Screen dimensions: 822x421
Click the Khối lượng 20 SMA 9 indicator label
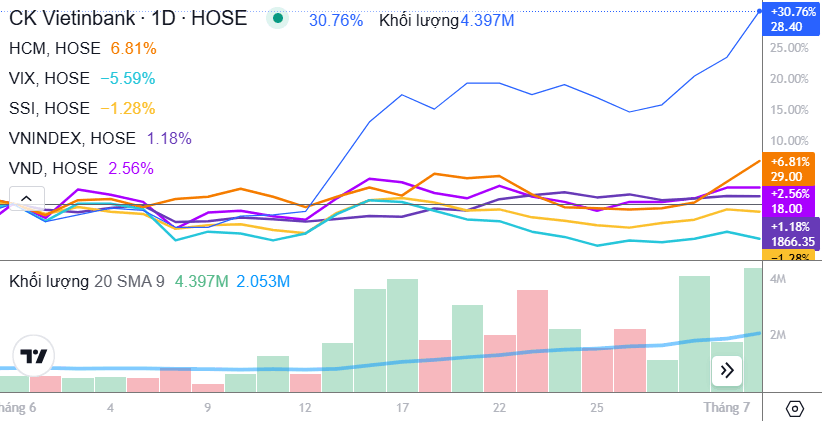point(87,282)
